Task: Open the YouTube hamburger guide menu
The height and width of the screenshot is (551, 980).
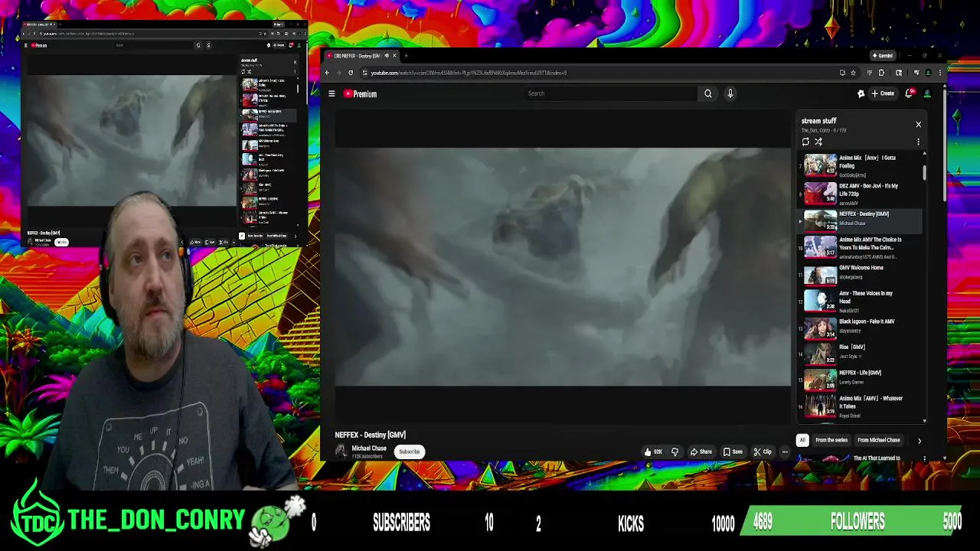Action: (332, 93)
